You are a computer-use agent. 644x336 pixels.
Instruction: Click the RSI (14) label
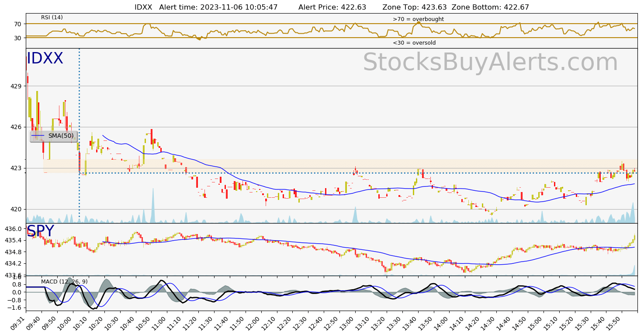point(52,17)
